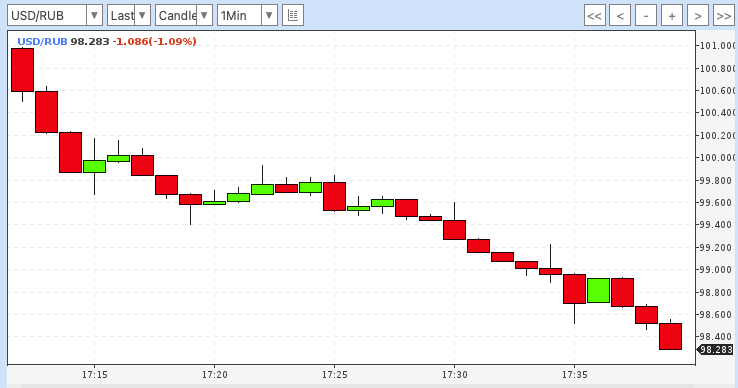Step chart forward with > button
The width and height of the screenshot is (738, 388).
point(698,16)
